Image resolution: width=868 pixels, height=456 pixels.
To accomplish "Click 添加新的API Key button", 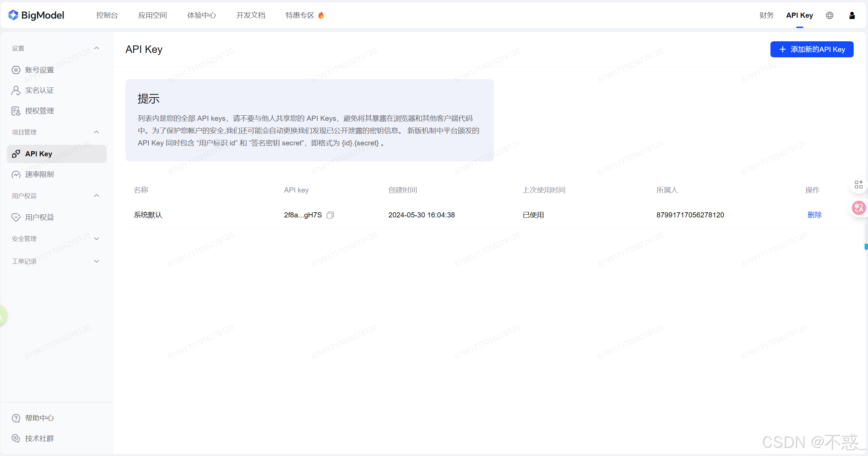I will click(x=812, y=49).
